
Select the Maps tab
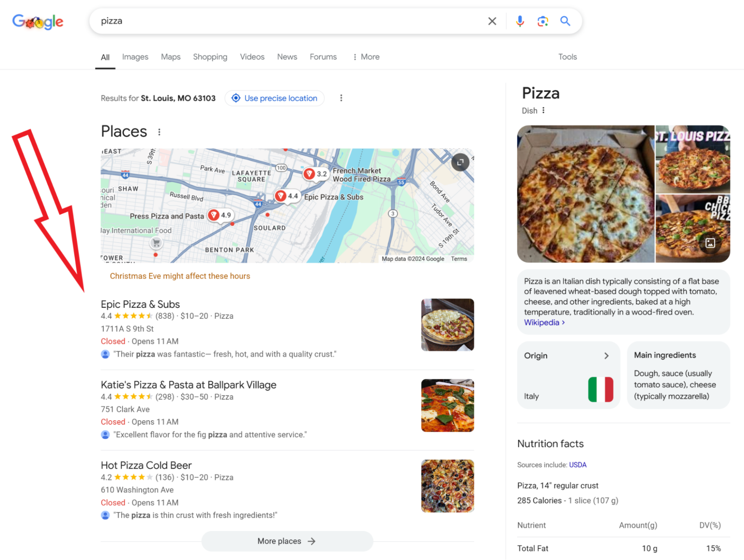pos(170,57)
